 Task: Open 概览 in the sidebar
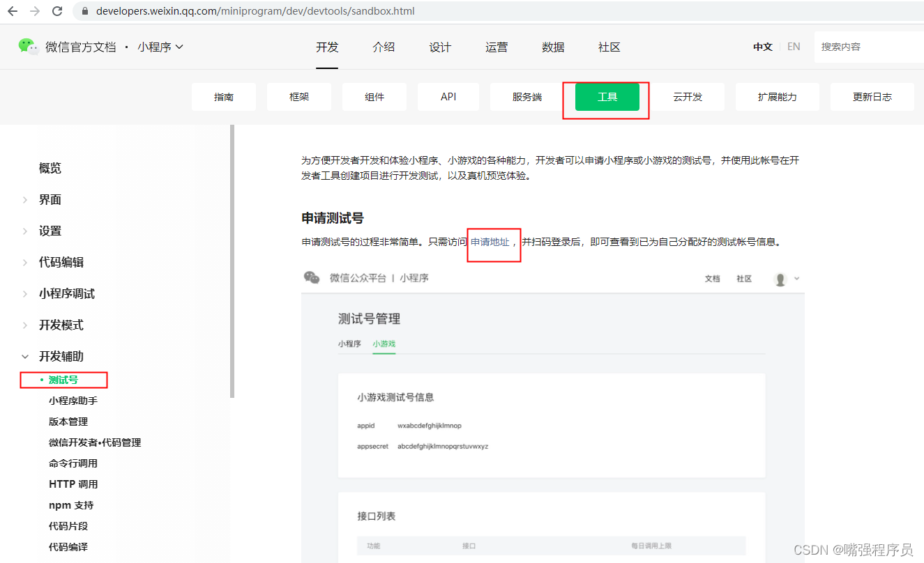coord(50,168)
